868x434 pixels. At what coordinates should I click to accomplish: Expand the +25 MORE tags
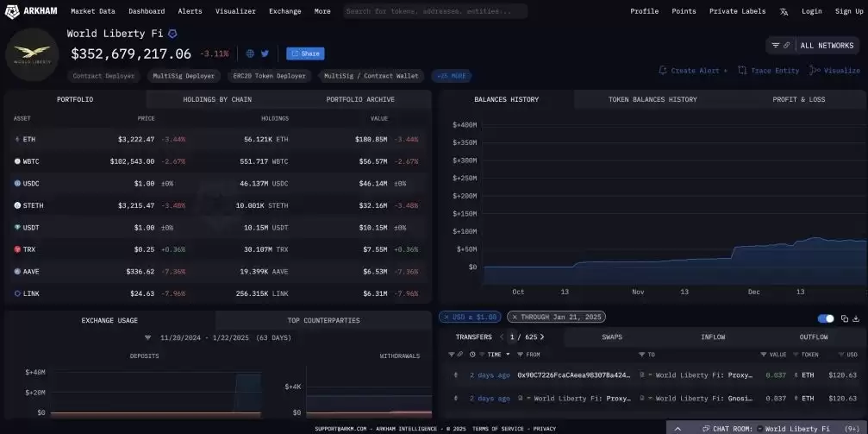pos(452,76)
